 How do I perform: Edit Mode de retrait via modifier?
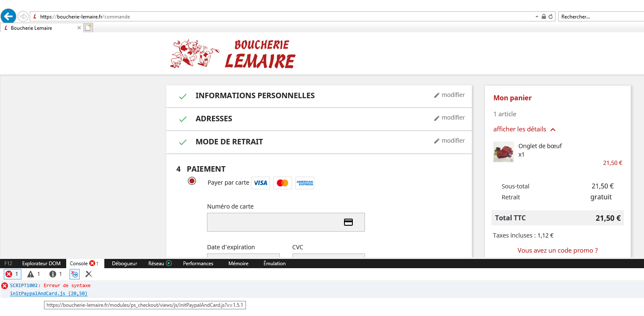(449, 141)
